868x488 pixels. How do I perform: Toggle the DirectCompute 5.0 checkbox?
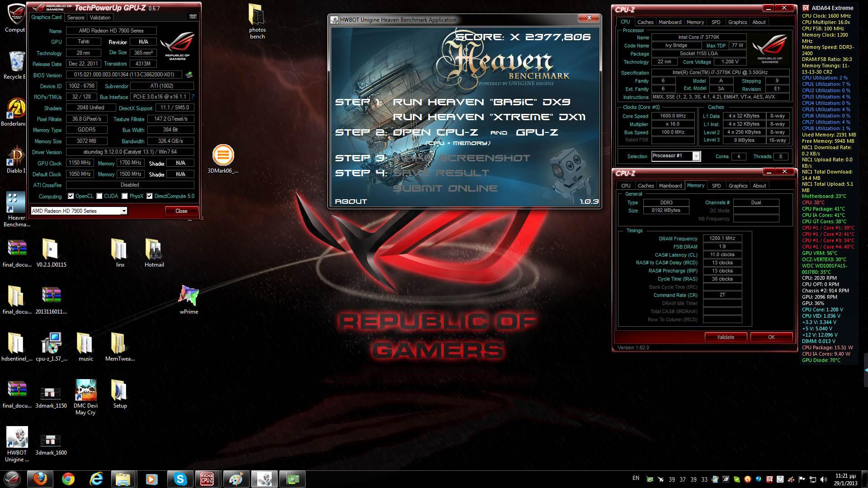pyautogui.click(x=150, y=196)
